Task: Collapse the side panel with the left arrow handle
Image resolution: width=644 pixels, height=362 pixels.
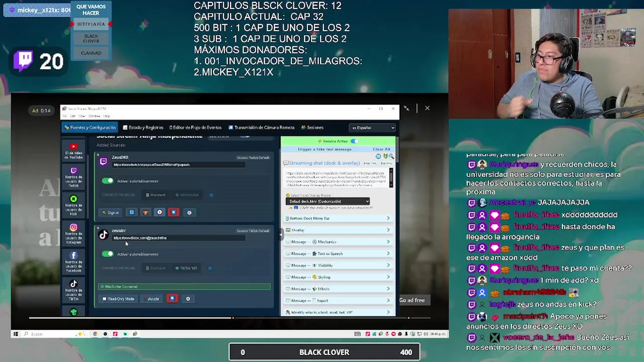Action: pos(280,235)
